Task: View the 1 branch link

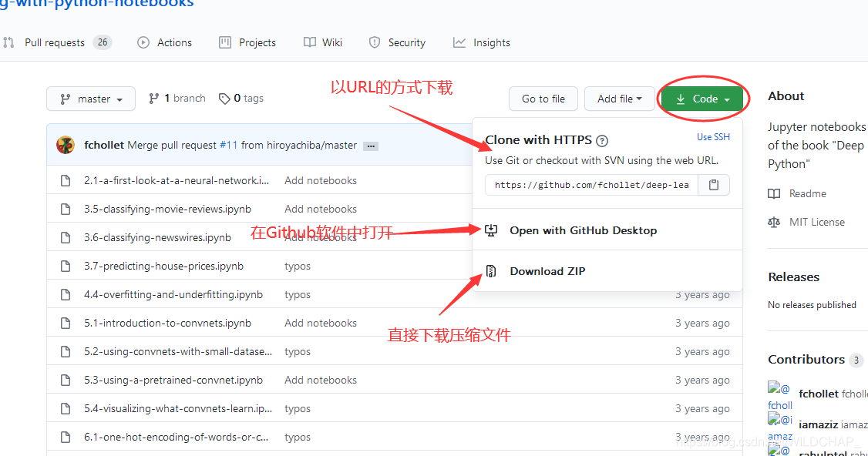Action: (177, 98)
